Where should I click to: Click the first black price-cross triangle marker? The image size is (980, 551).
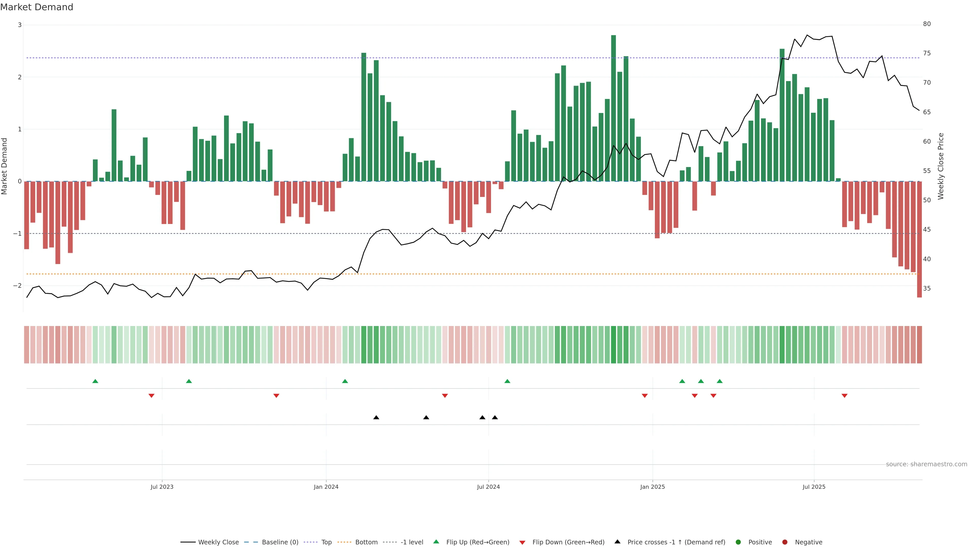(x=376, y=418)
